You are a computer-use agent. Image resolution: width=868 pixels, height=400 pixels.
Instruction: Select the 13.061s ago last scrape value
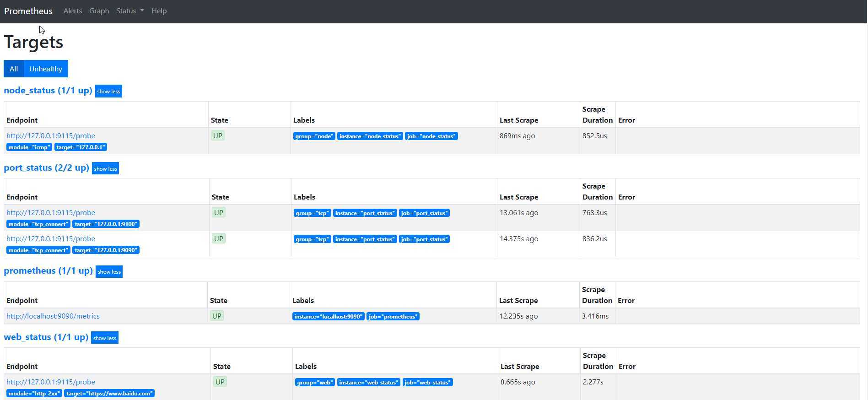[519, 213]
